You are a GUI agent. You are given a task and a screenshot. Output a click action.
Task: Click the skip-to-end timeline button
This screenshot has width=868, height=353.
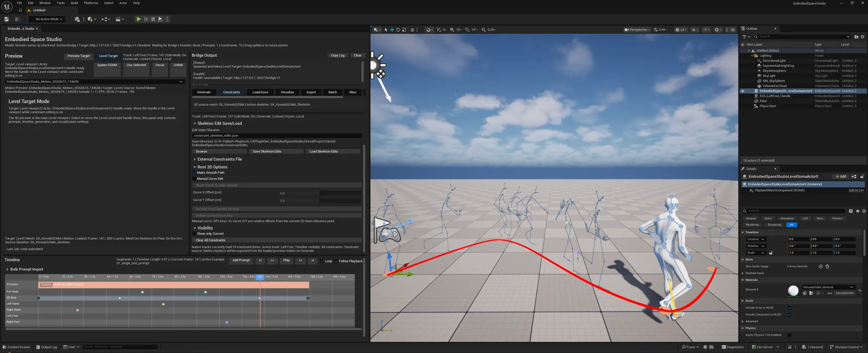(x=312, y=261)
